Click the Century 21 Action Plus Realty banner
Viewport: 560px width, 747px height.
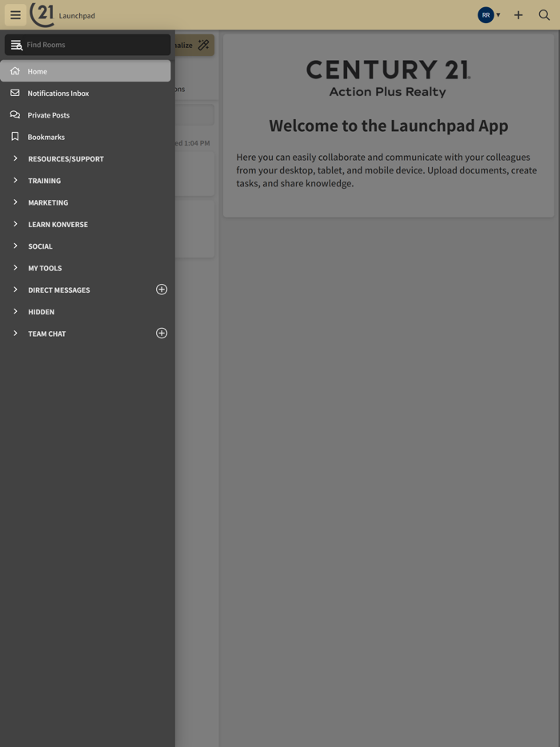point(389,78)
